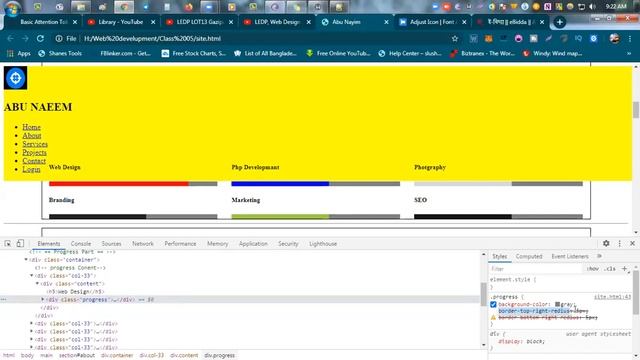Click the inspect element picker icon in DevTools

coord(8,244)
